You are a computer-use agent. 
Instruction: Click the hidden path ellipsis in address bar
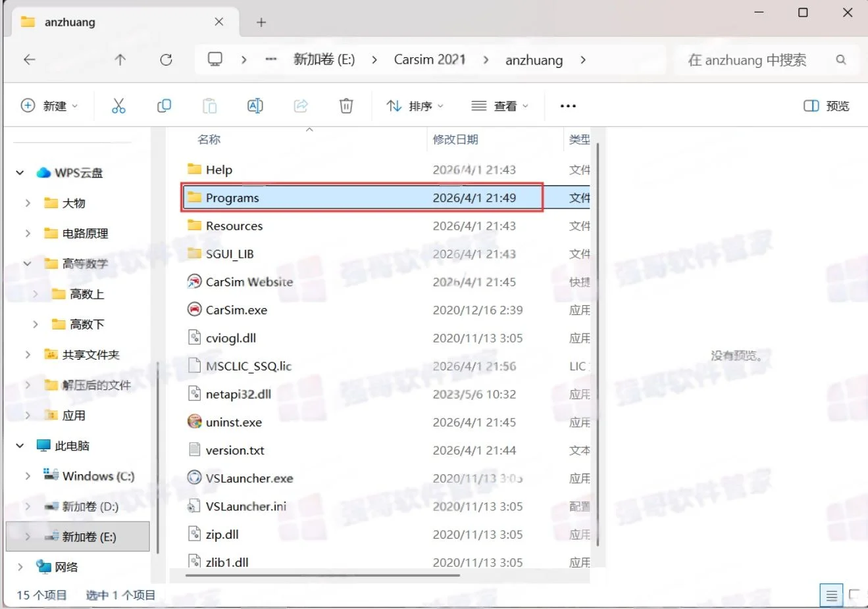(271, 59)
